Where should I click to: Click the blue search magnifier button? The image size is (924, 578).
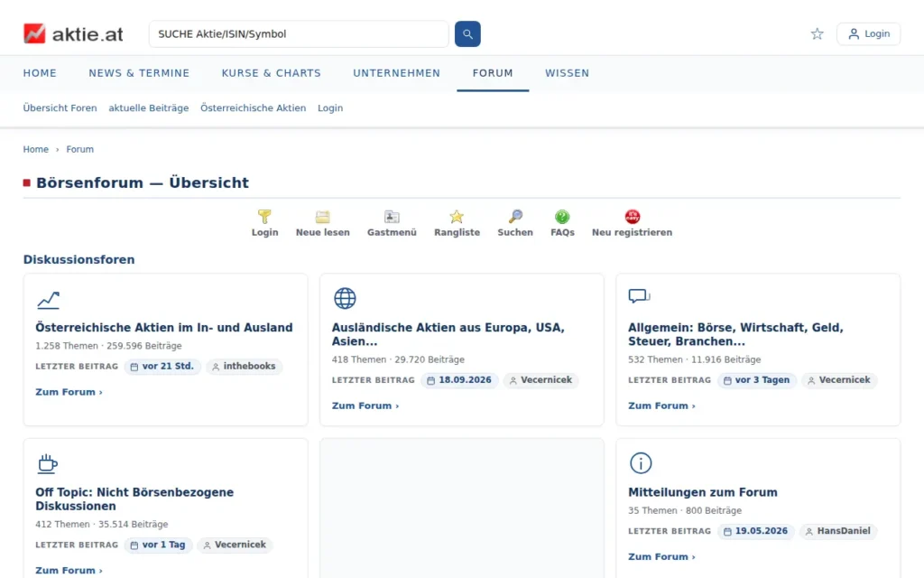[467, 33]
